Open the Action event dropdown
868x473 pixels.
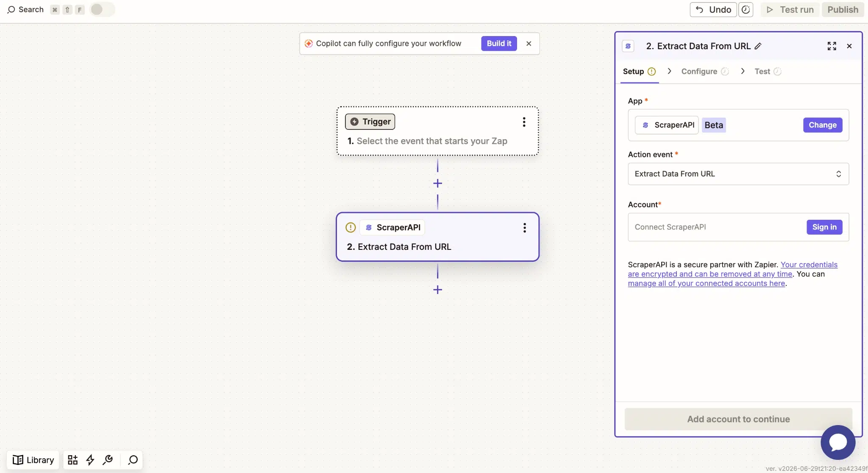738,174
